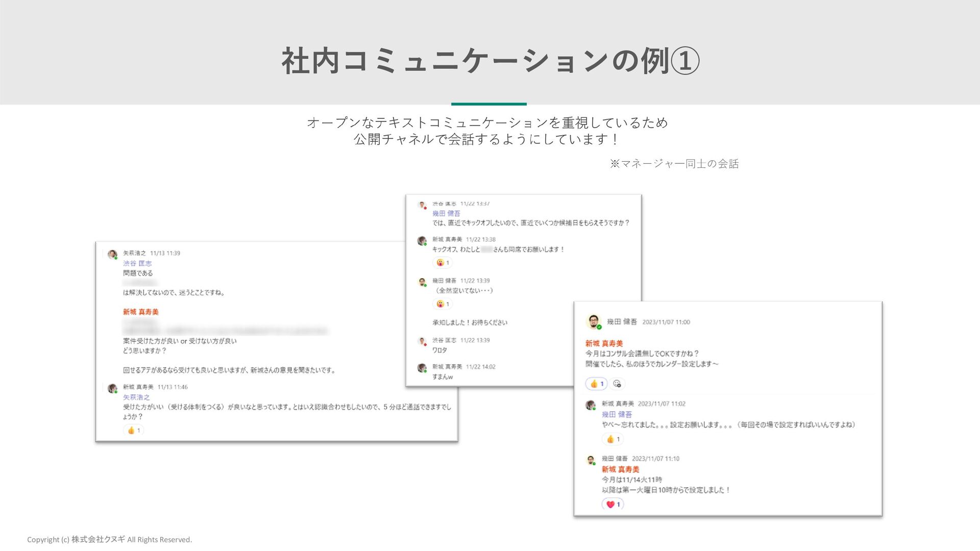Click orange 新城 真寿美 mention above 案件受けた方が良い
Screen dimensions: 980x551
point(140,312)
